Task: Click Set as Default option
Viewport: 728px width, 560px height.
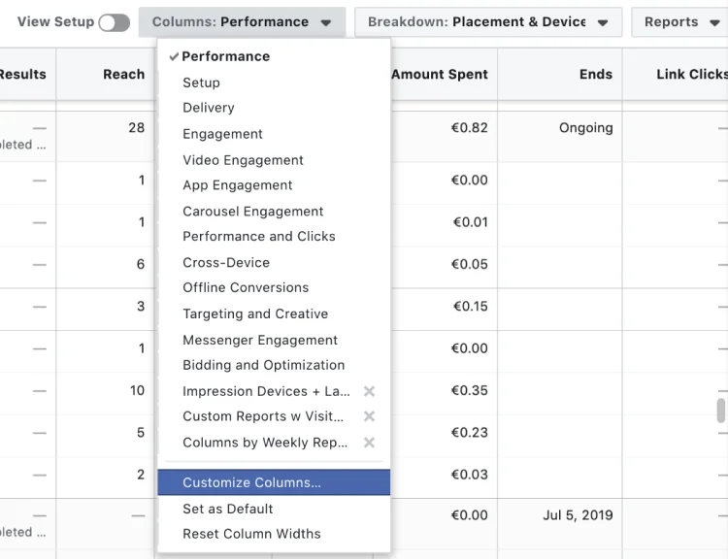Action: 228,509
